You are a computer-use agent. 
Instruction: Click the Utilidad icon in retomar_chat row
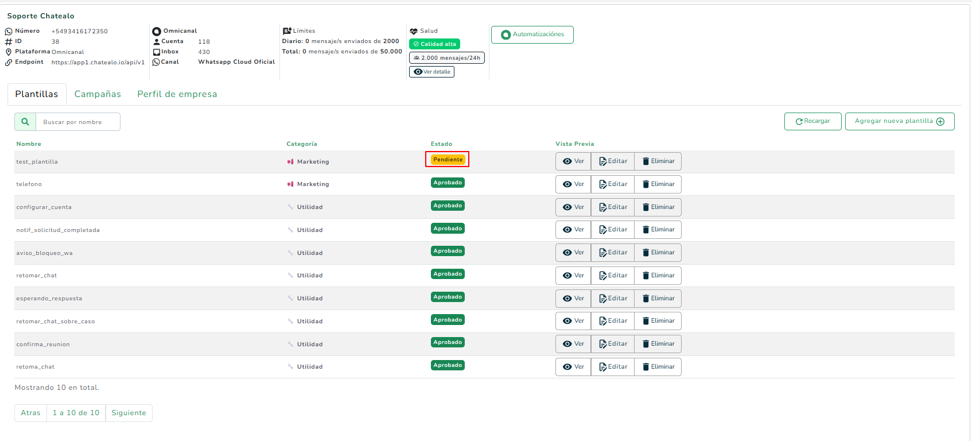coord(290,276)
